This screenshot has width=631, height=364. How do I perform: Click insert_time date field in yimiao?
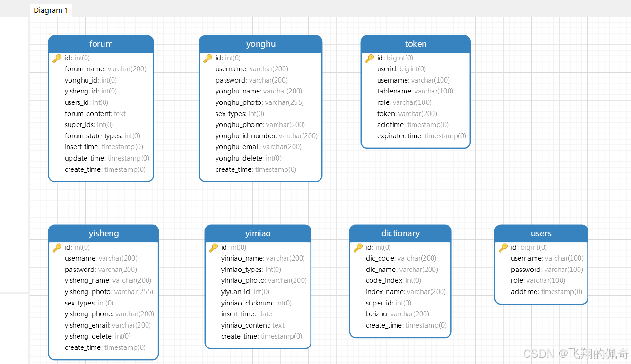tap(247, 314)
